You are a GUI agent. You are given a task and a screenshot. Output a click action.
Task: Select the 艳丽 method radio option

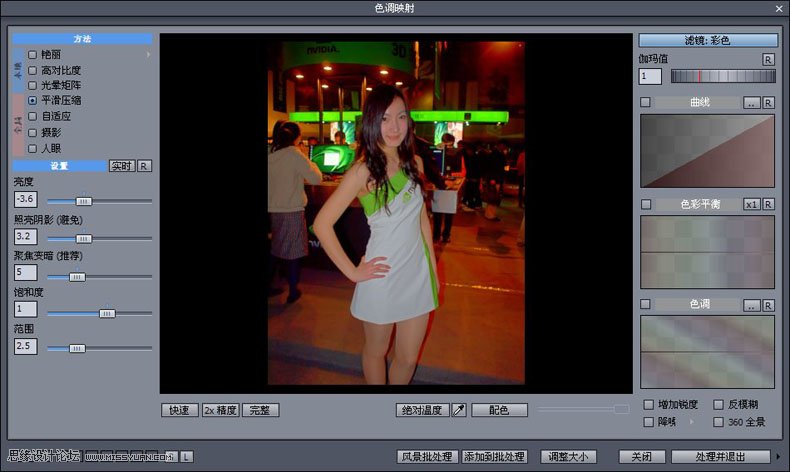(x=33, y=54)
